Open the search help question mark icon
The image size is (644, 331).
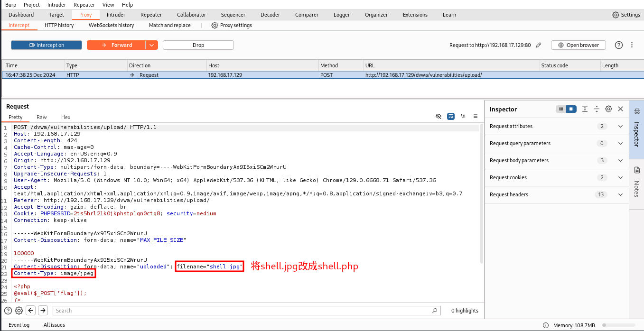(x=8, y=311)
